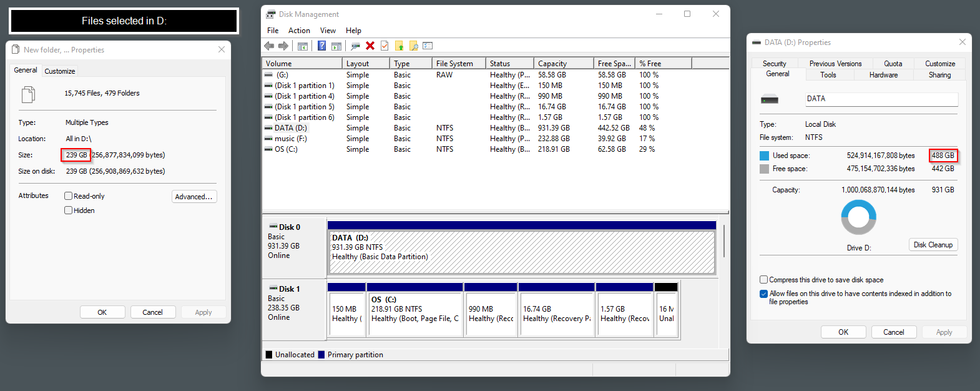
Task: Click the checked page Properties toolbar icon
Action: 385,46
